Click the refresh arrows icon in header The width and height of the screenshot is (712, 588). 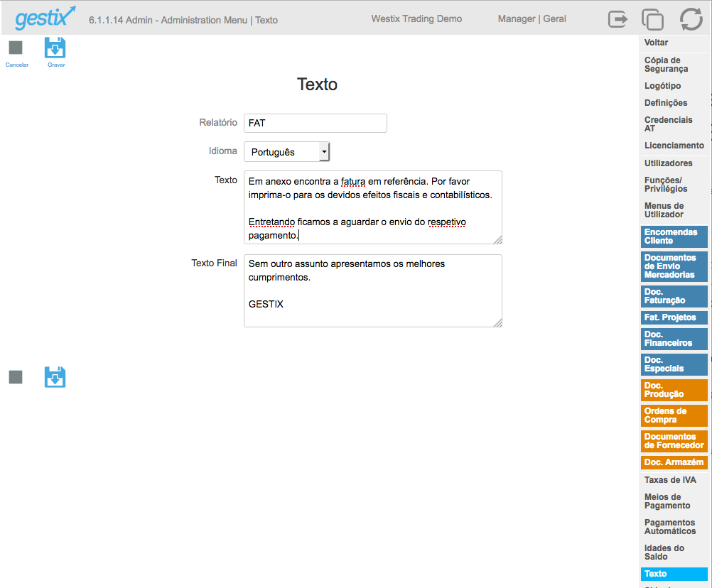pos(691,19)
